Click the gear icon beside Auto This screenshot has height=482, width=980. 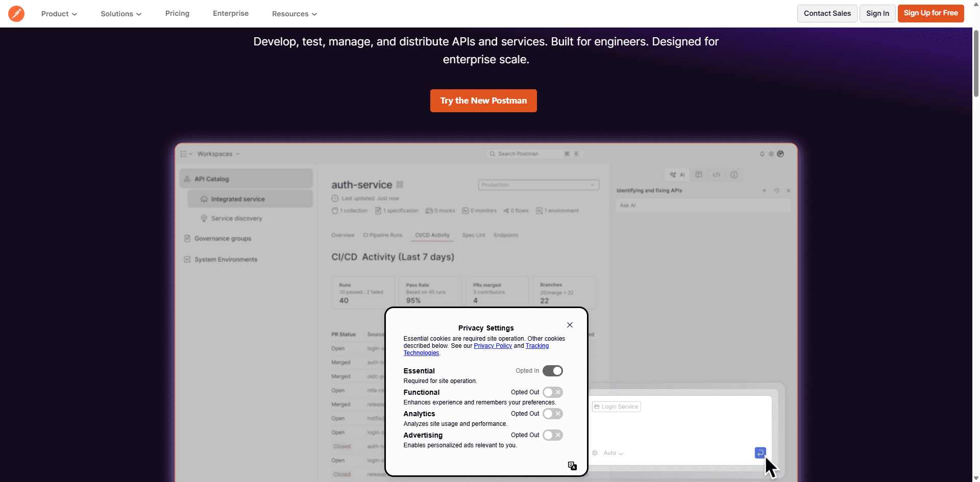tap(595, 453)
